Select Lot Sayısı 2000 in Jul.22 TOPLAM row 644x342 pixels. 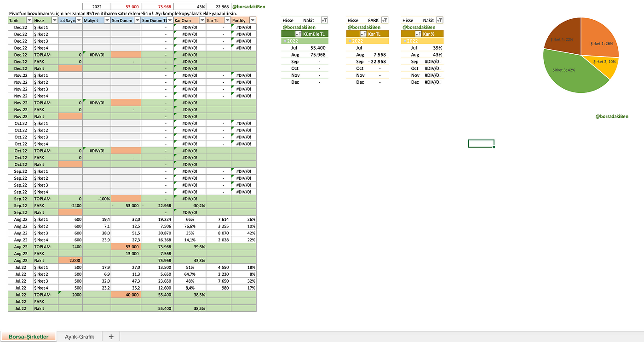[70, 295]
